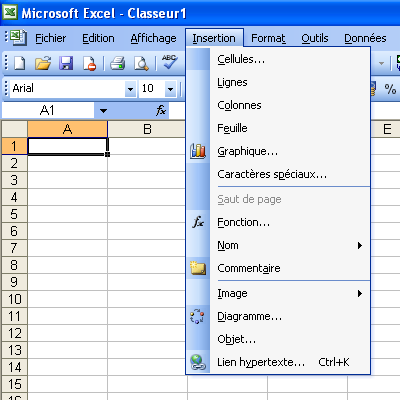Screen dimensions: 400x400
Task: Open the Fichier menu
Action: pos(51,38)
